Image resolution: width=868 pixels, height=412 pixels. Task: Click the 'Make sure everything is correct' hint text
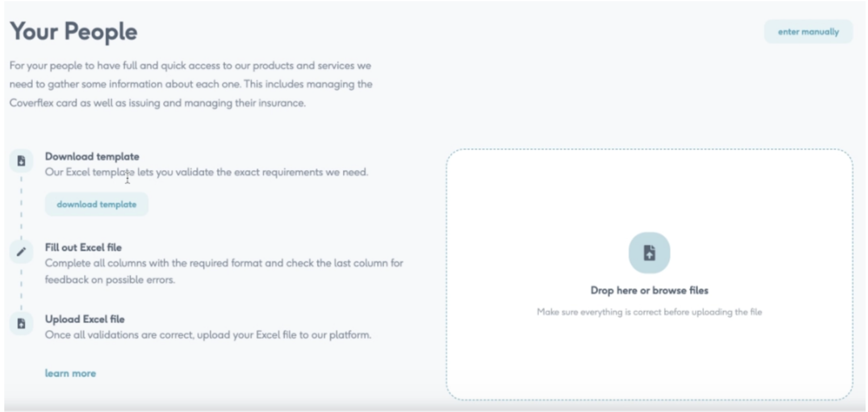[649, 312]
